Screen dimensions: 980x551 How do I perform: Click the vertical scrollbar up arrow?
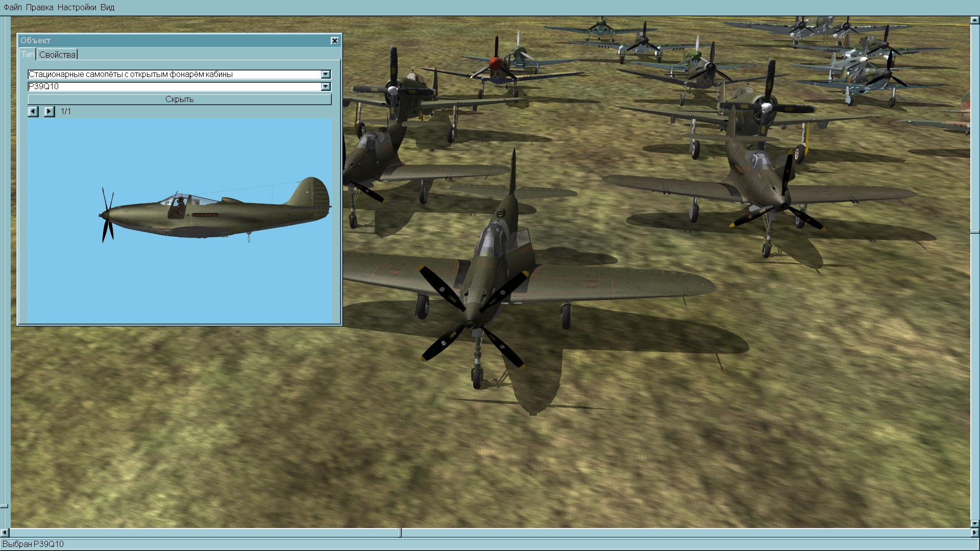click(x=974, y=21)
